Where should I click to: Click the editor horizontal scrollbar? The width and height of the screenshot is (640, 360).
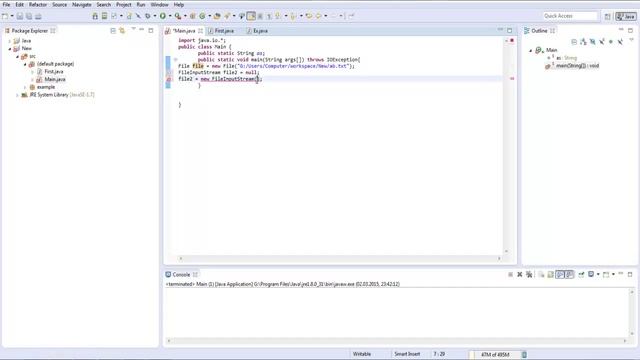(x=340, y=258)
